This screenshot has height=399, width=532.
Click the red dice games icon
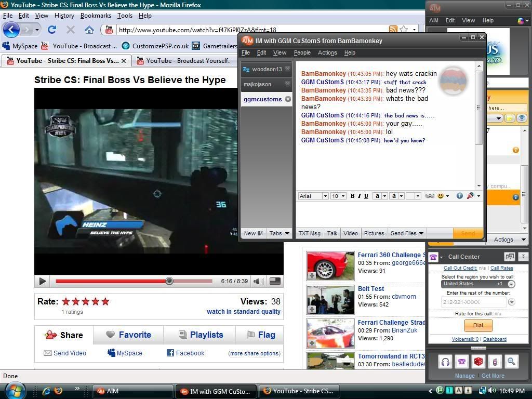[478, 362]
